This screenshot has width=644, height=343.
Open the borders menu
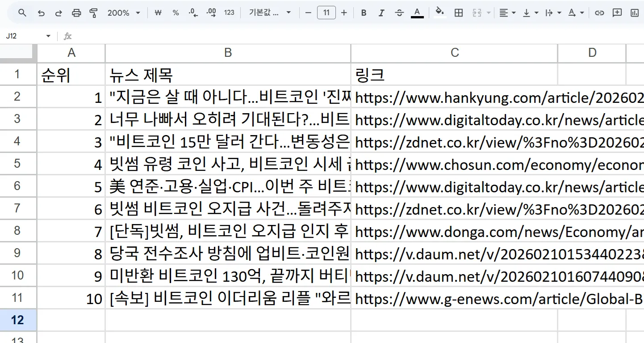pos(458,13)
